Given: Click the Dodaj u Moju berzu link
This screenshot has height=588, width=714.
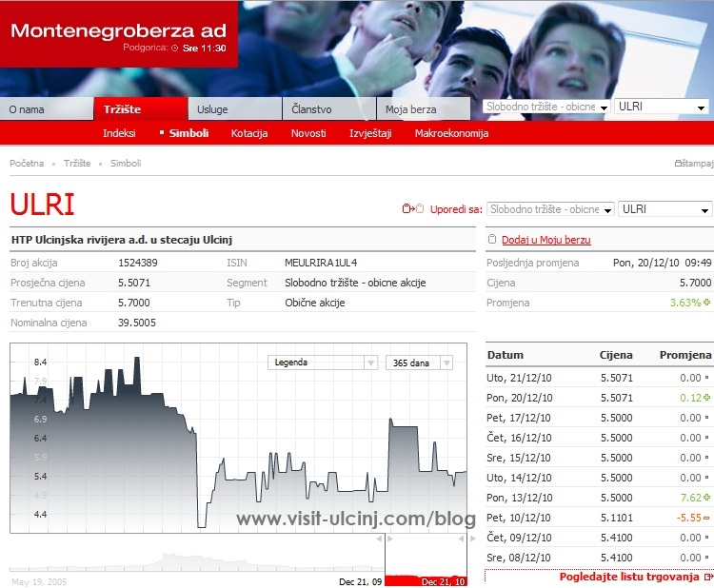Looking at the screenshot, I should 546,240.
